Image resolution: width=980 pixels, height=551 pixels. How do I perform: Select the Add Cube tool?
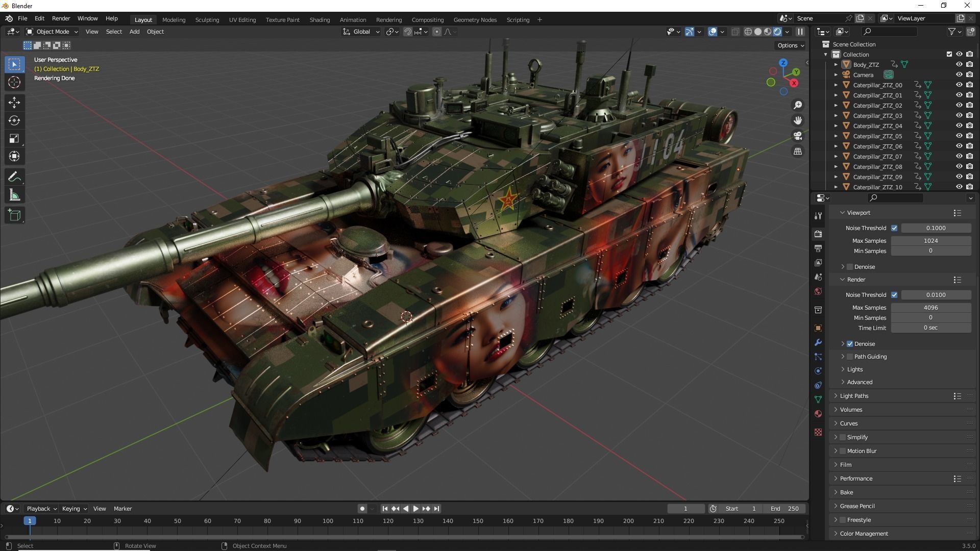coord(14,215)
